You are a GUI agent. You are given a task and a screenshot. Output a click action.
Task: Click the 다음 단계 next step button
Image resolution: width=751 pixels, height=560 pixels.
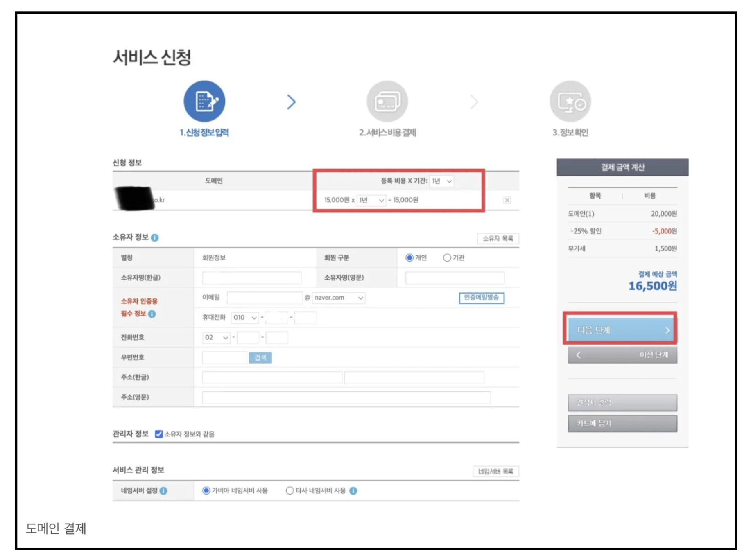coord(622,330)
